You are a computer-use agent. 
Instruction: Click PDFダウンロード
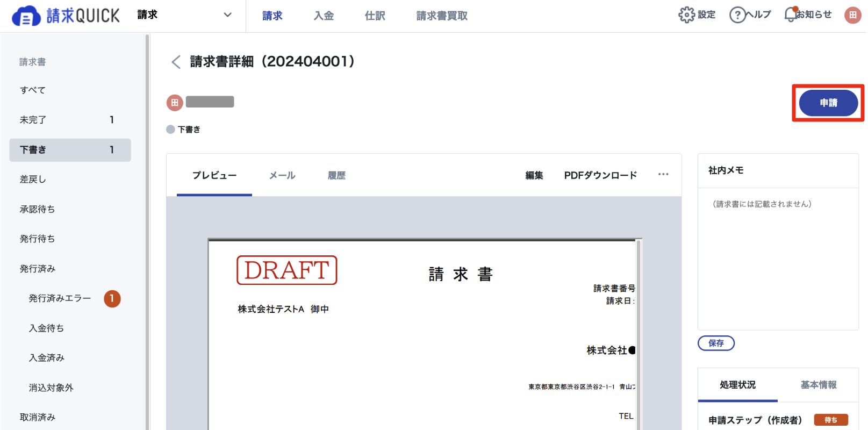click(600, 175)
